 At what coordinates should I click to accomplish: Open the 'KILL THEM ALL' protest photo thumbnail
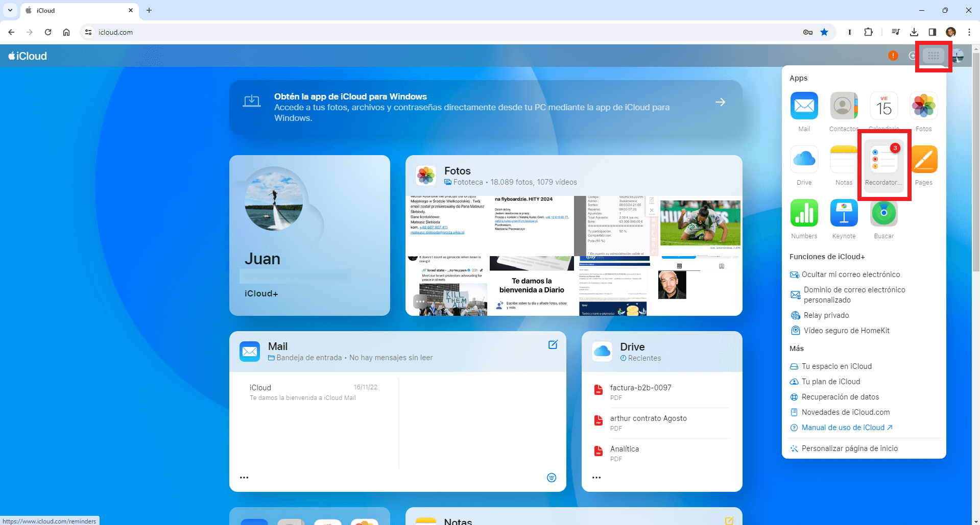[x=453, y=299]
